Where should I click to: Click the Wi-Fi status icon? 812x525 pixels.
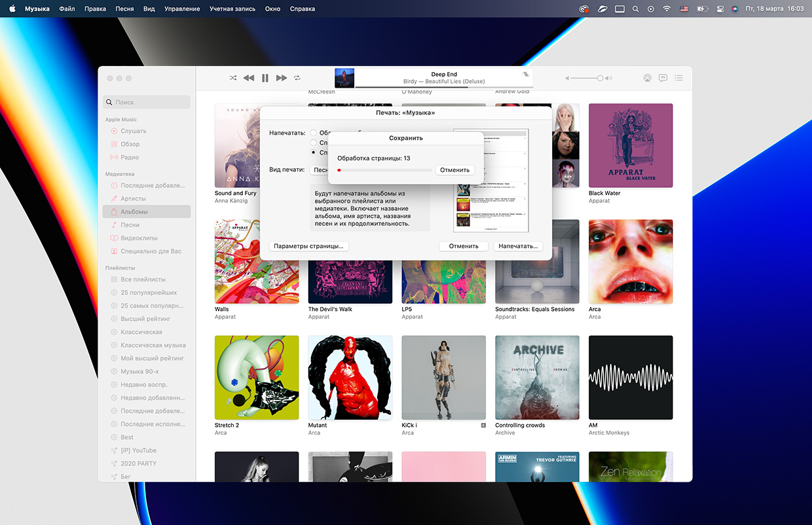[x=667, y=9]
